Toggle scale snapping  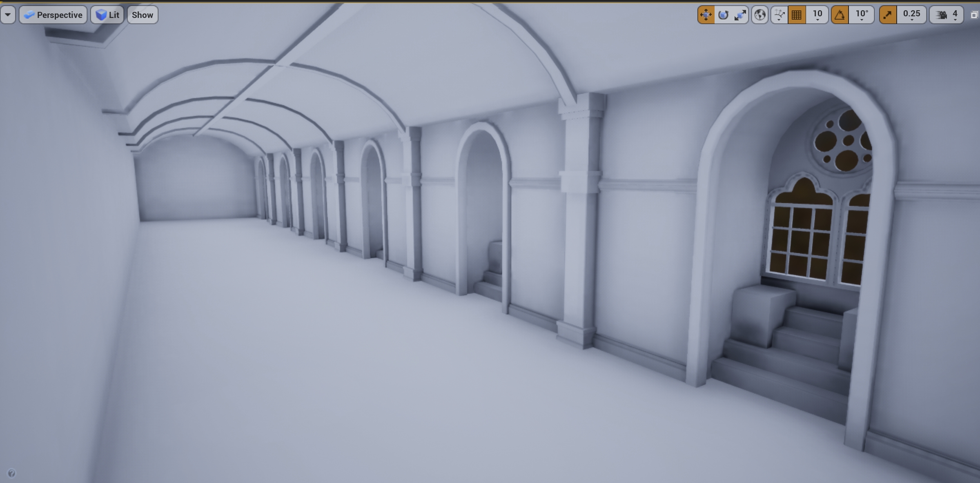[x=888, y=15]
